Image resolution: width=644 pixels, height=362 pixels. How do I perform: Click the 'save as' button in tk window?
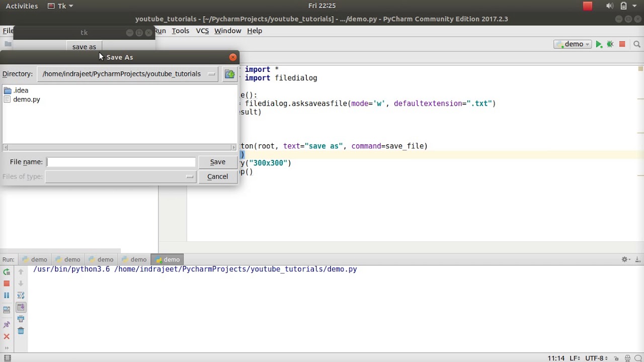point(84,47)
